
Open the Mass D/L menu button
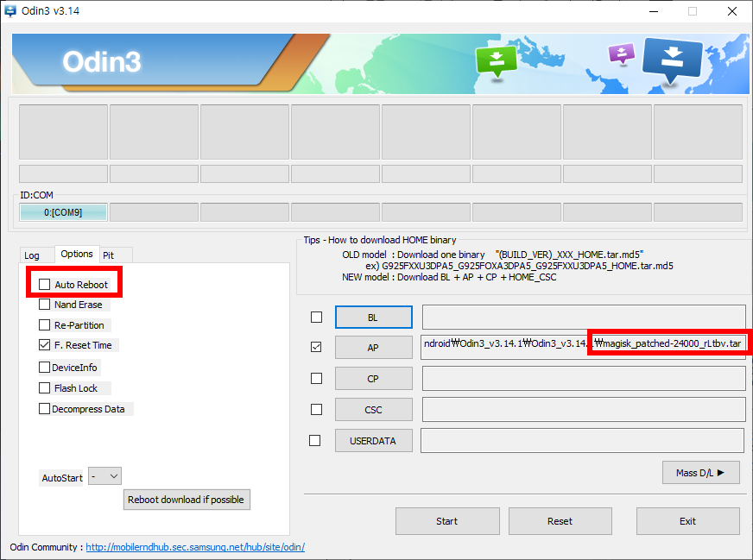pos(700,473)
